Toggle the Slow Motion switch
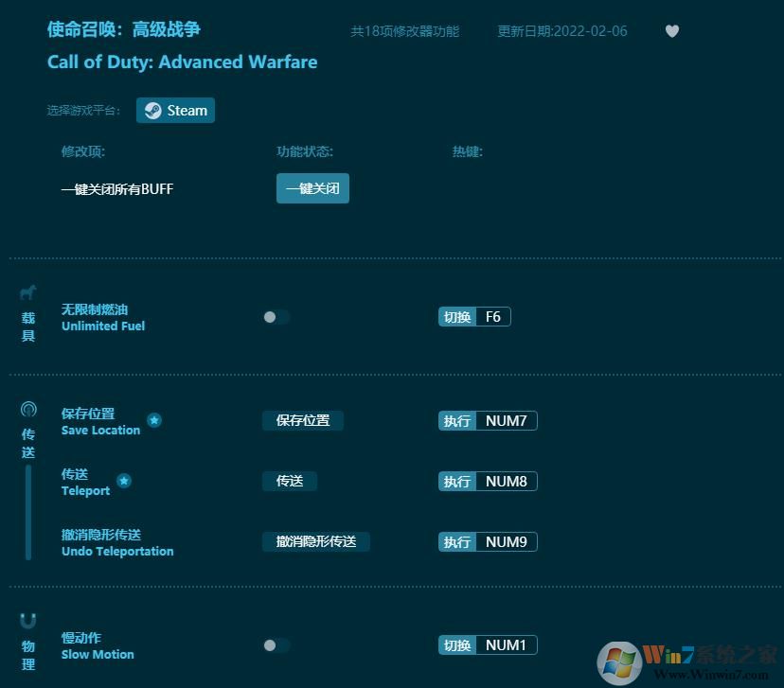The width and height of the screenshot is (784, 688). click(276, 645)
